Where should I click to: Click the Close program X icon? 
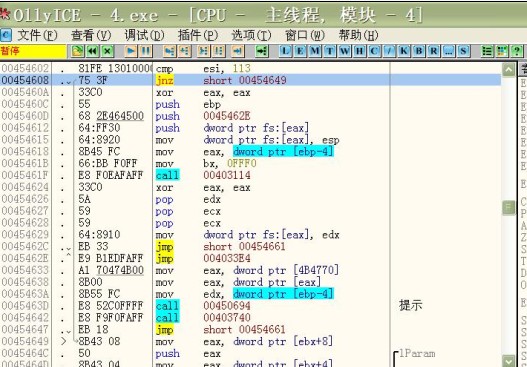[x=108, y=51]
